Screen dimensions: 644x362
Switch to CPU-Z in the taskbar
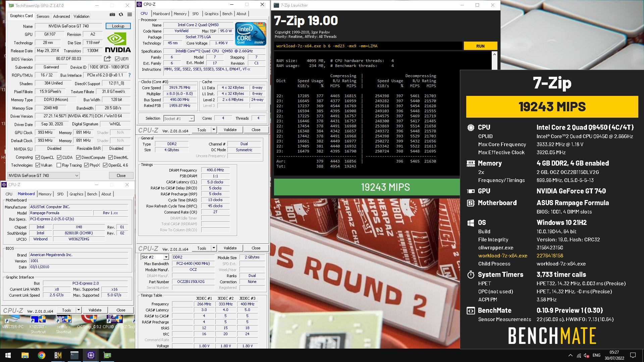tap(91, 355)
